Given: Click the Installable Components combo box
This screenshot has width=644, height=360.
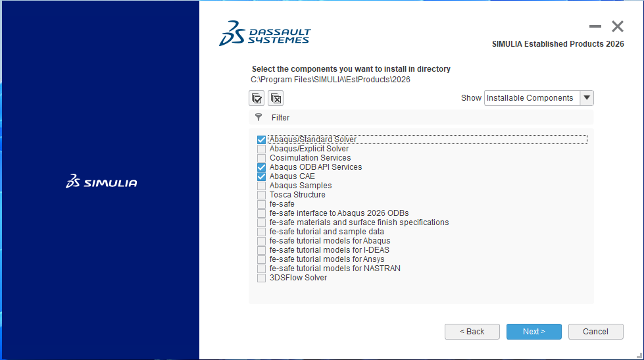Looking at the screenshot, I should (x=539, y=98).
